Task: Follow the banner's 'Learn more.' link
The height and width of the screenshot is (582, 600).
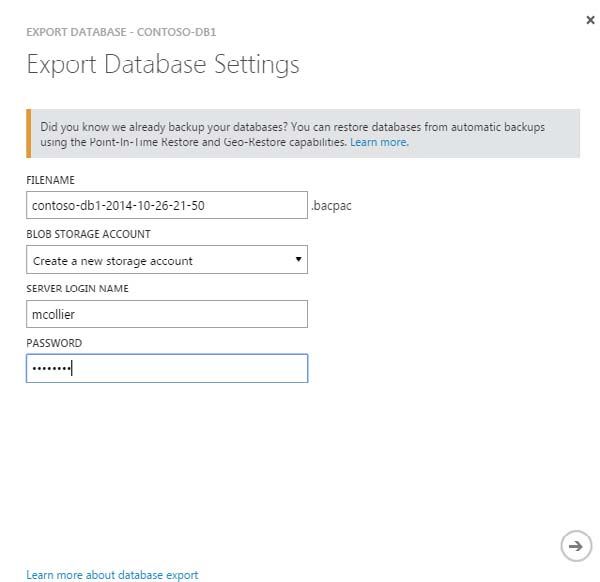Action: (x=379, y=143)
